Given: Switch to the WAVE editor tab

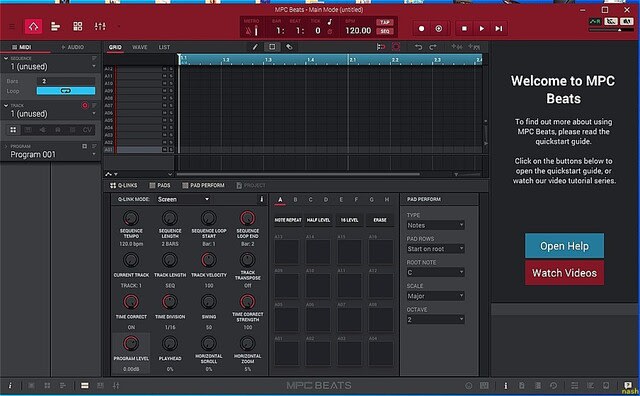Looking at the screenshot, I should pyautogui.click(x=140, y=47).
